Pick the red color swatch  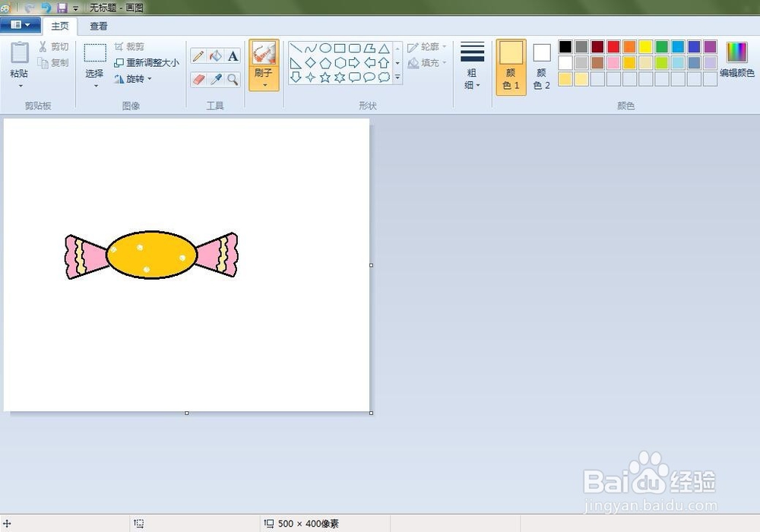tap(613, 46)
